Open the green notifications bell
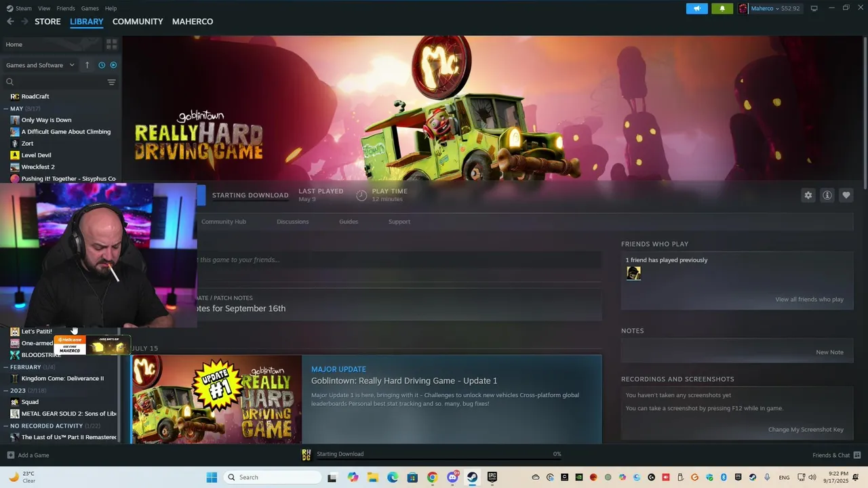The height and width of the screenshot is (488, 868). pyautogui.click(x=722, y=8)
